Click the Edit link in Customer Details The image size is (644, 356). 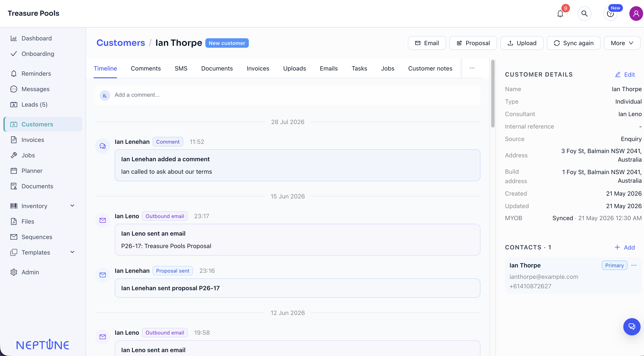pyautogui.click(x=625, y=74)
